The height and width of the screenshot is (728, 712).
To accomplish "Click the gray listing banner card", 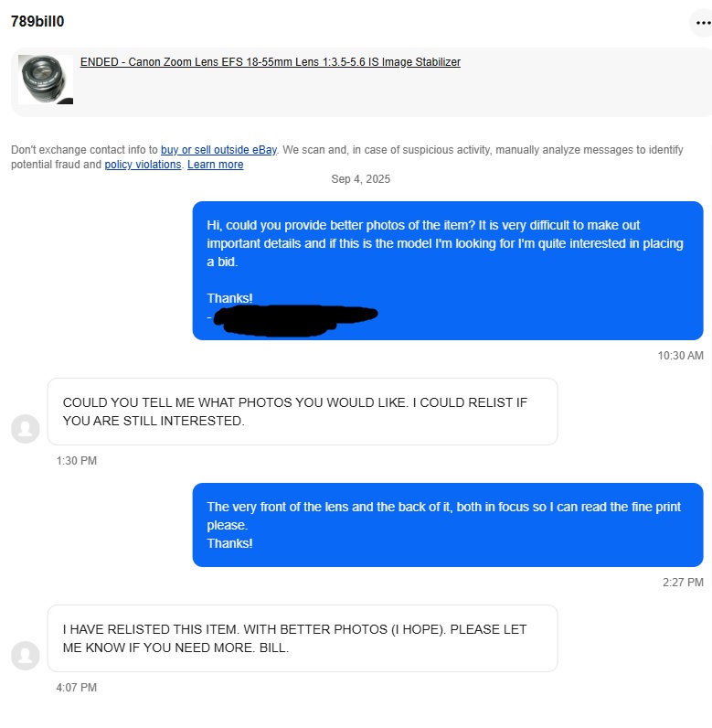I will [x=361, y=82].
